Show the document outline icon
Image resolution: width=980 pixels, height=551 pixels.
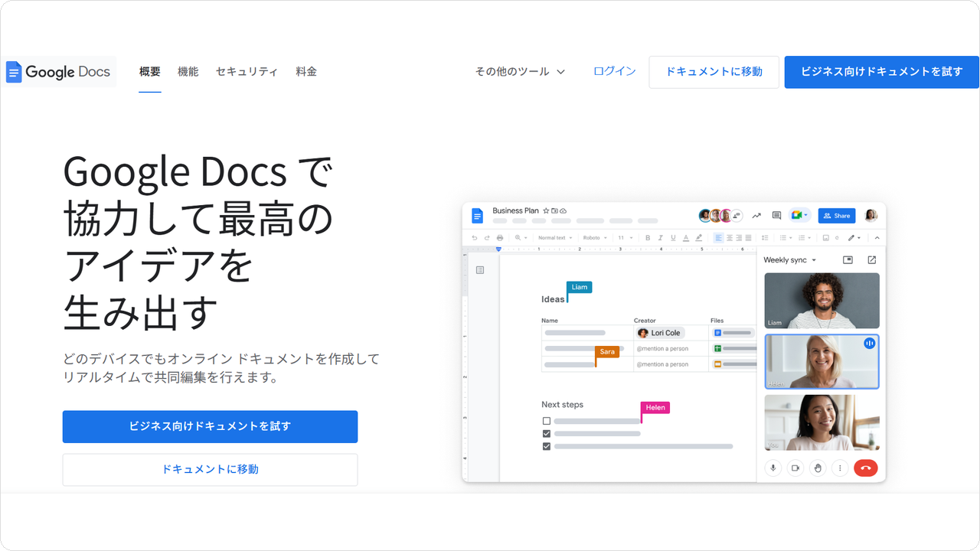(x=480, y=270)
